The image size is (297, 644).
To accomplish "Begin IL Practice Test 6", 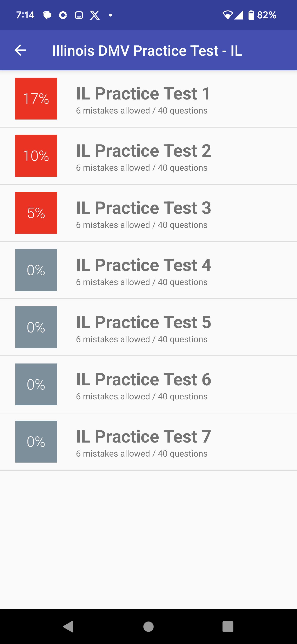I will pos(148,385).
